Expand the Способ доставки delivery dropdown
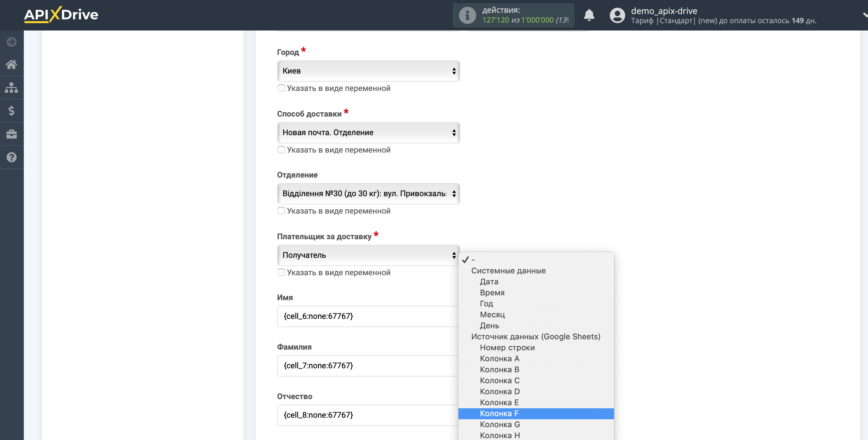Screen dimensions: 868x440 368,132
